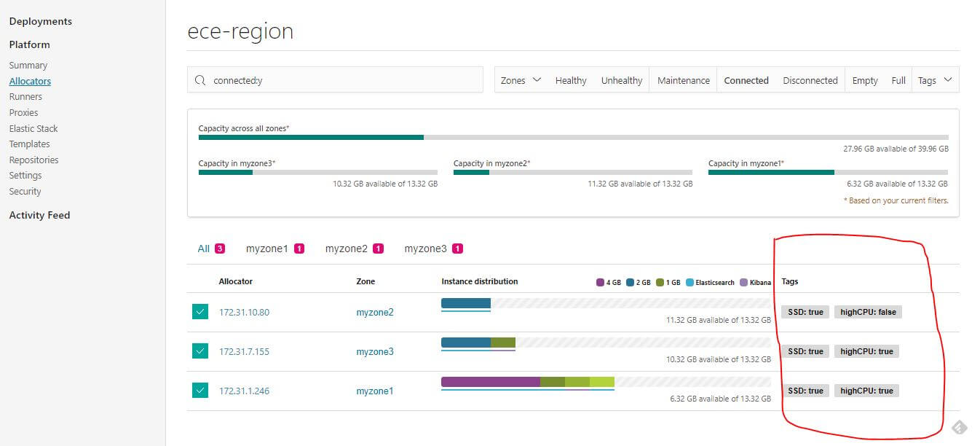Click the Elasticsearch legend dot
This screenshot has height=446, width=980.
tap(689, 282)
